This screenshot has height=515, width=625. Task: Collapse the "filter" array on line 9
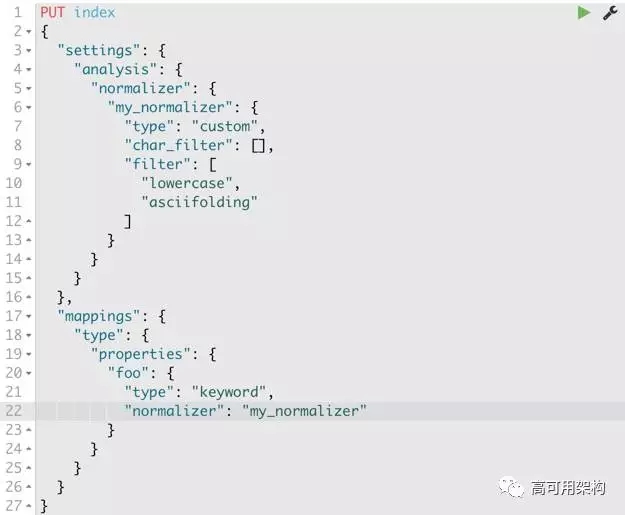pos(29,165)
